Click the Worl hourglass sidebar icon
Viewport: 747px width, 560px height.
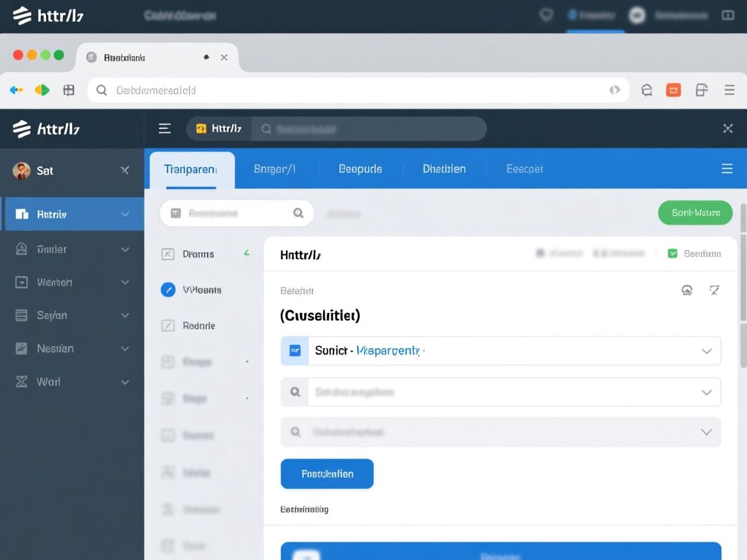(21, 382)
